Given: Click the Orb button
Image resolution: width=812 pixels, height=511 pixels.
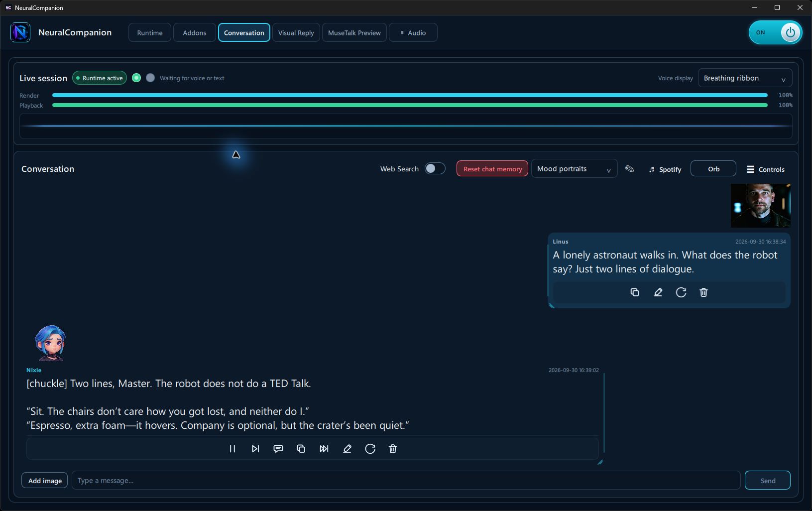Looking at the screenshot, I should pyautogui.click(x=713, y=169).
